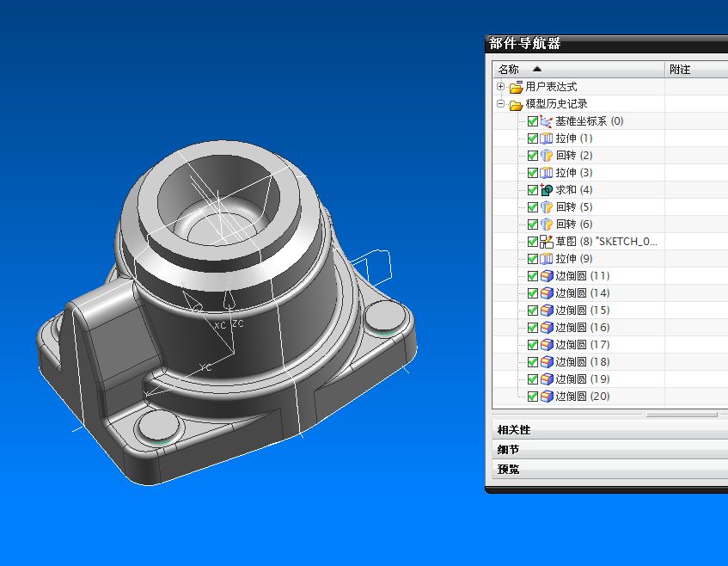Click the 附注 column header
Image resolution: width=728 pixels, height=566 pixels.
click(x=696, y=69)
